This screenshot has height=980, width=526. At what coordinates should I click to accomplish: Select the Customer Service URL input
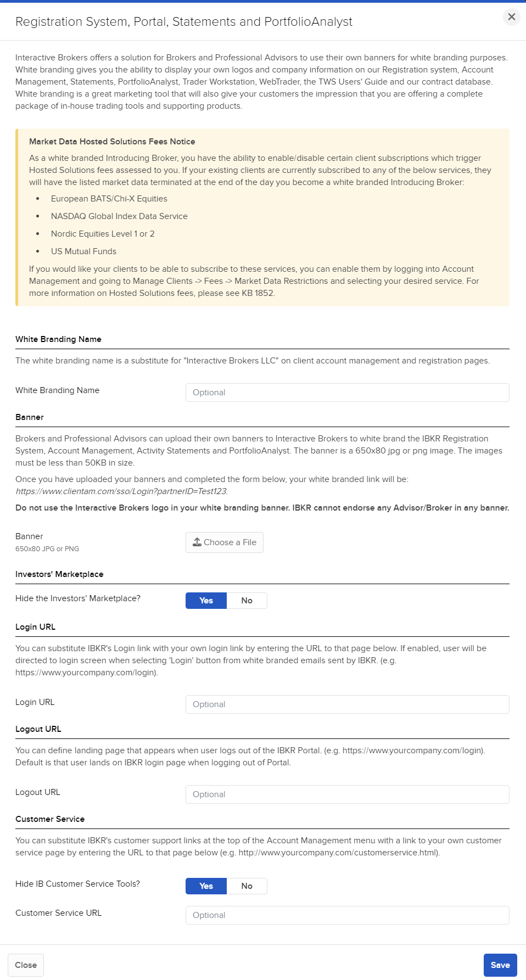pyautogui.click(x=346, y=915)
